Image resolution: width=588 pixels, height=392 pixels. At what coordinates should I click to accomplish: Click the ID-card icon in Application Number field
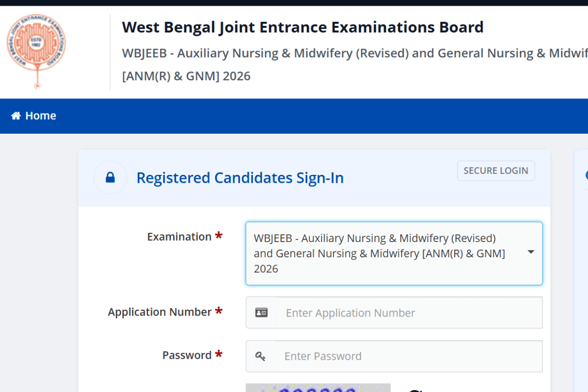tap(261, 312)
